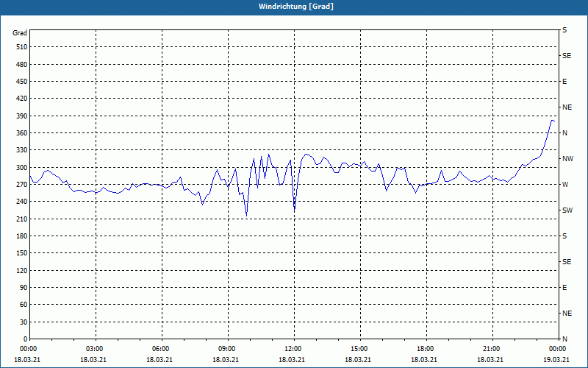588x368 pixels.
Task: Click the 60 y-axis value
Action: tap(24, 305)
